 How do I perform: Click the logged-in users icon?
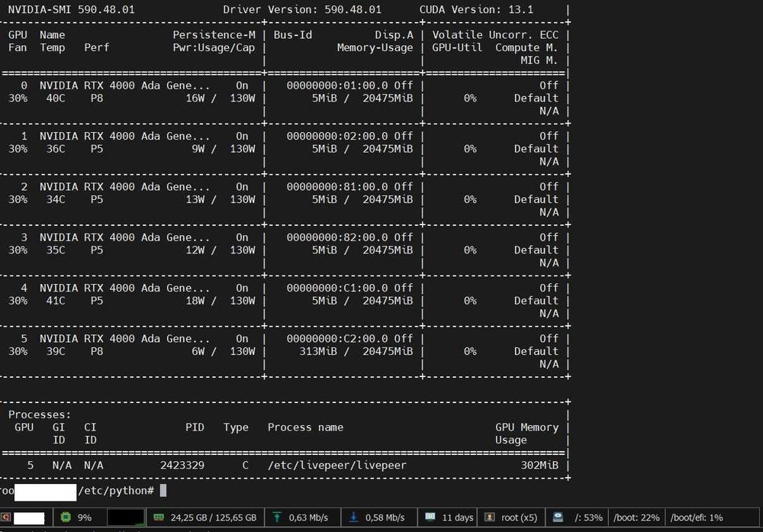pos(490,517)
